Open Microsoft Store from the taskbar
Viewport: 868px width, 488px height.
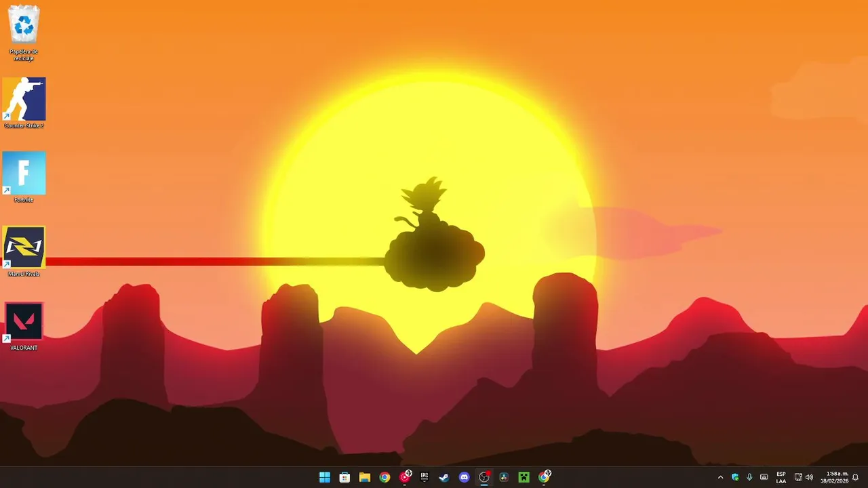click(344, 477)
